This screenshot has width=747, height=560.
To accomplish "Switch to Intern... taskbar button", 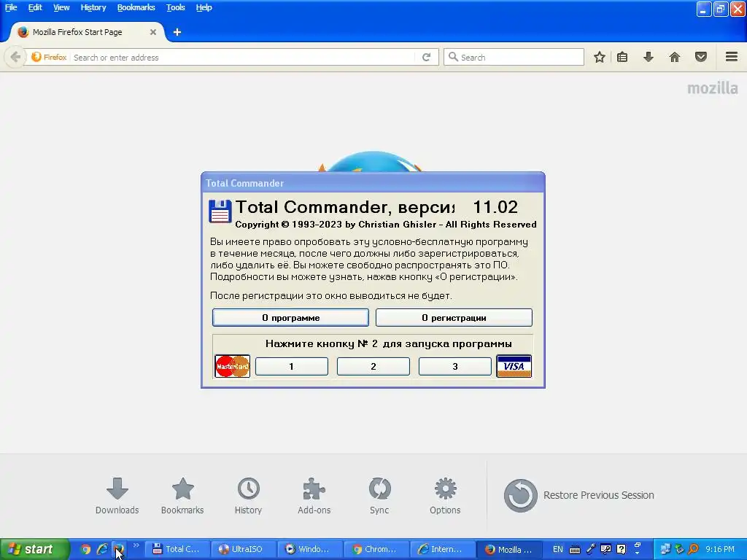I will pos(441,549).
